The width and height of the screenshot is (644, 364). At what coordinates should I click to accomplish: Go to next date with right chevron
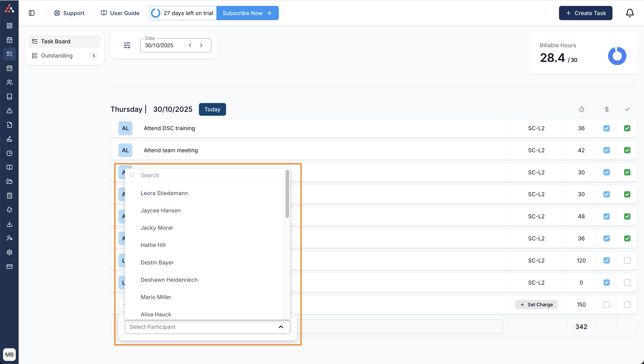201,45
